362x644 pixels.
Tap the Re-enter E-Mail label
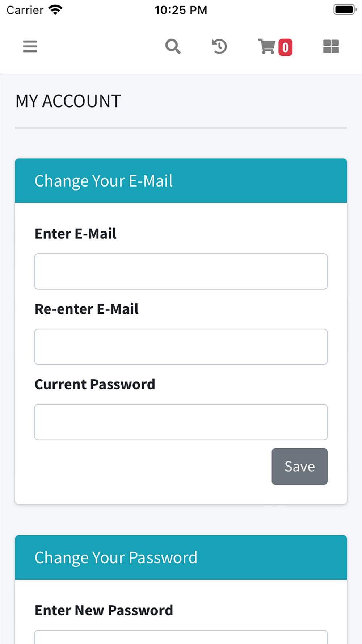(x=87, y=309)
